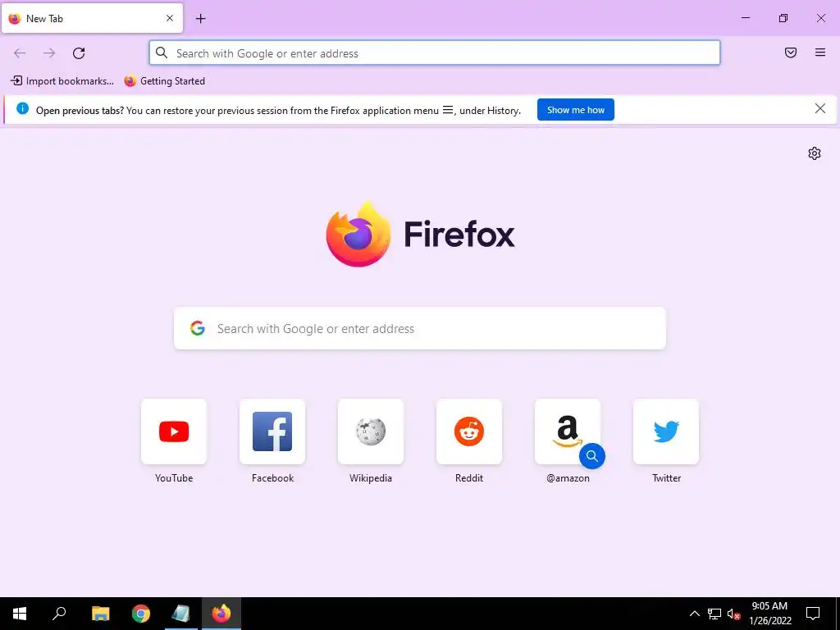The height and width of the screenshot is (630, 840).
Task: Focus the address bar field
Action: pyautogui.click(x=435, y=53)
